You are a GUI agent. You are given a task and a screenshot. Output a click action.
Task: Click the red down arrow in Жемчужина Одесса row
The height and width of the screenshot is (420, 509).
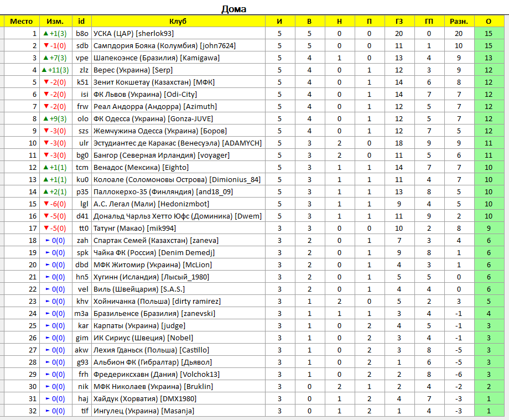pyautogui.click(x=46, y=131)
